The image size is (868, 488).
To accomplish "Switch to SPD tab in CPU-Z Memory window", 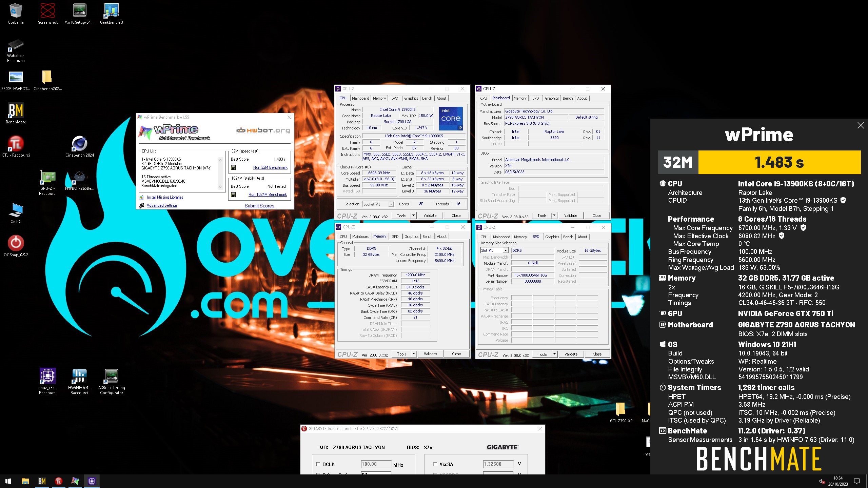I will 395,237.
